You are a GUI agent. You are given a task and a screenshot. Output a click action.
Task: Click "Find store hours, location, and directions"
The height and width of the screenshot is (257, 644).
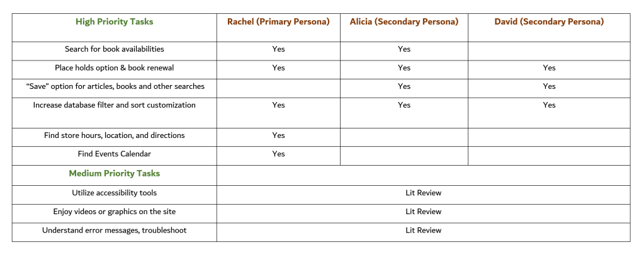point(114,135)
